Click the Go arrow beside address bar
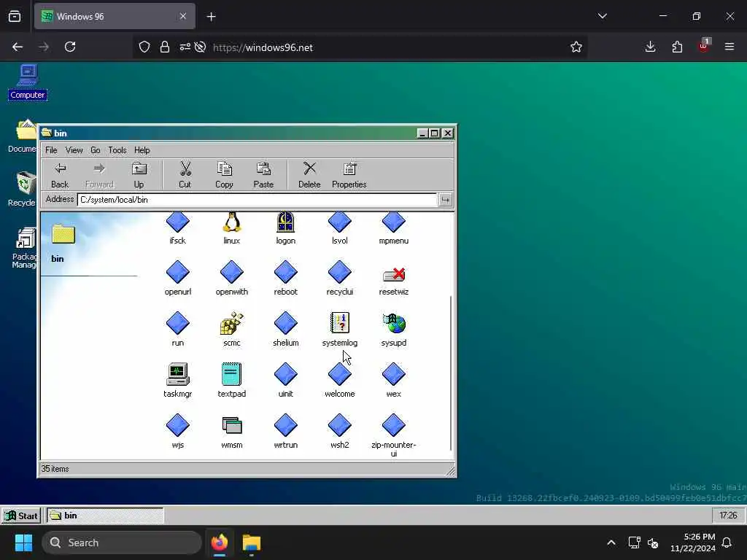Screen dimensions: 747x560 tap(446, 200)
